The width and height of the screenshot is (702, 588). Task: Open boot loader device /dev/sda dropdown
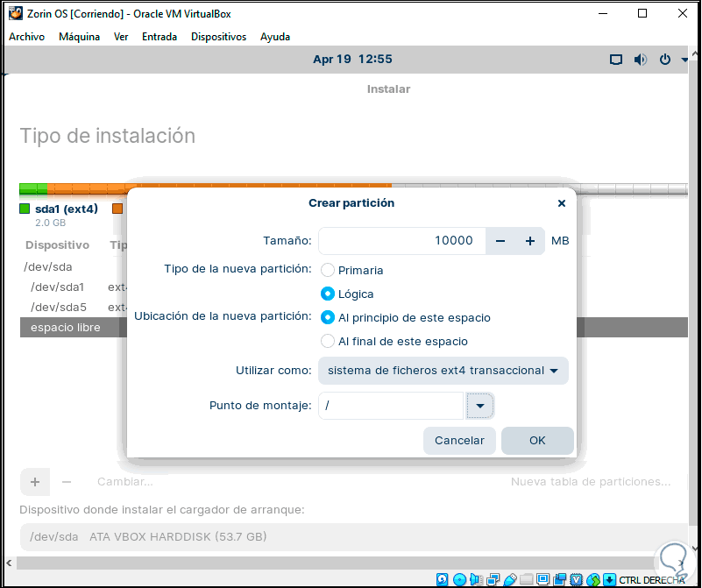point(354,536)
